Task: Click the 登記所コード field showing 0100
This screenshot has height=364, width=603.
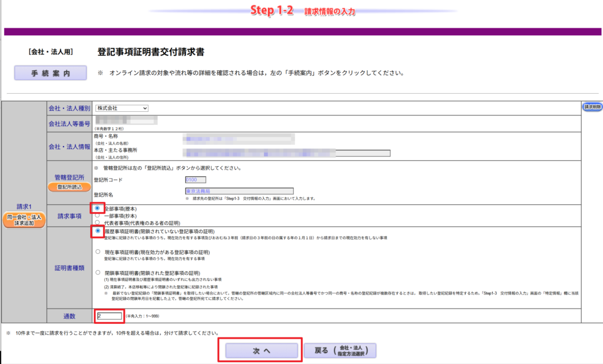Action: coord(195,180)
